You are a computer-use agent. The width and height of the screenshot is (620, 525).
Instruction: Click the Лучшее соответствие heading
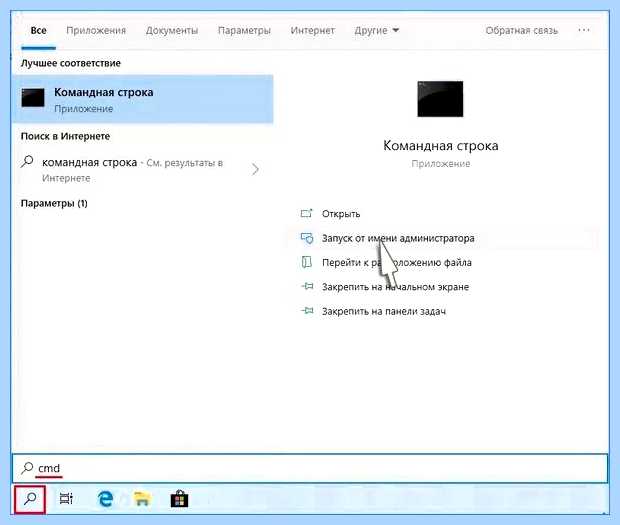70,63
